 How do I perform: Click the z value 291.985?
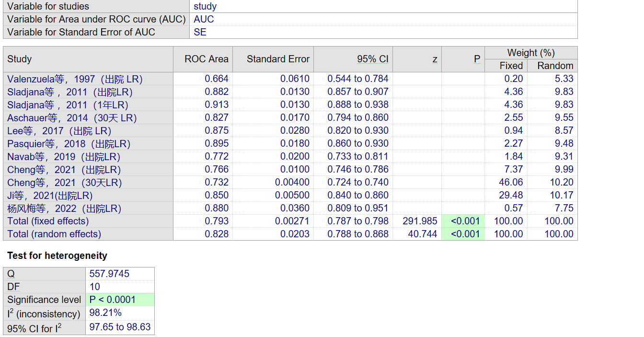(420, 221)
